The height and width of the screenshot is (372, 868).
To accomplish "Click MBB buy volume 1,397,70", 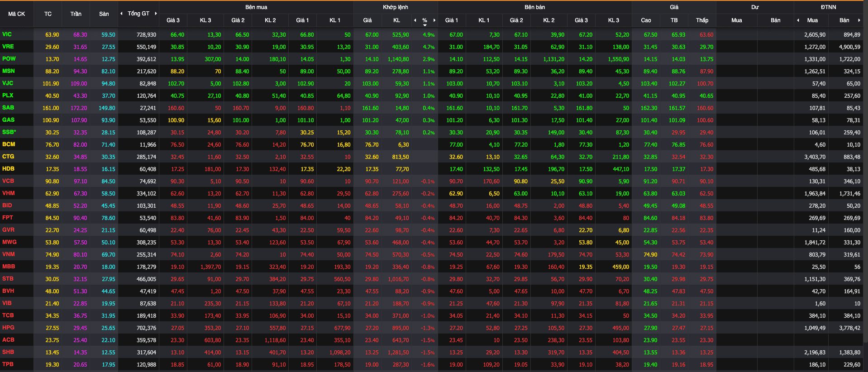I will [x=211, y=267].
